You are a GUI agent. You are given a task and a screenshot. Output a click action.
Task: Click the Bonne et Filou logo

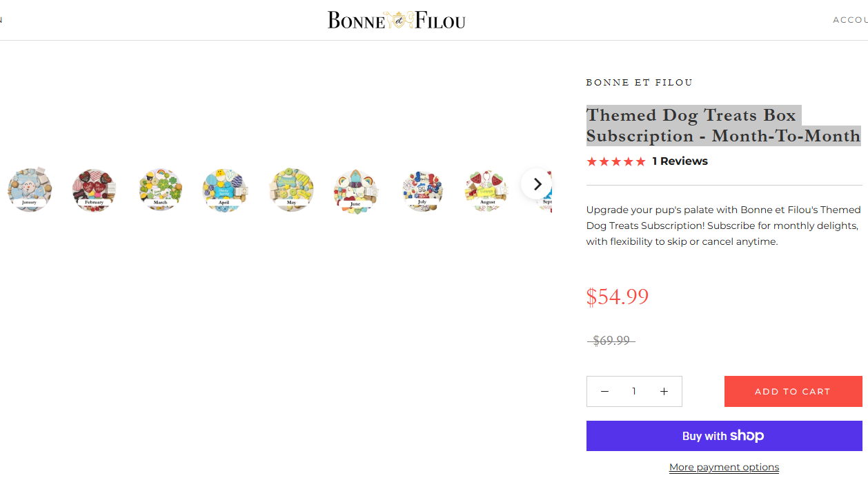point(396,20)
